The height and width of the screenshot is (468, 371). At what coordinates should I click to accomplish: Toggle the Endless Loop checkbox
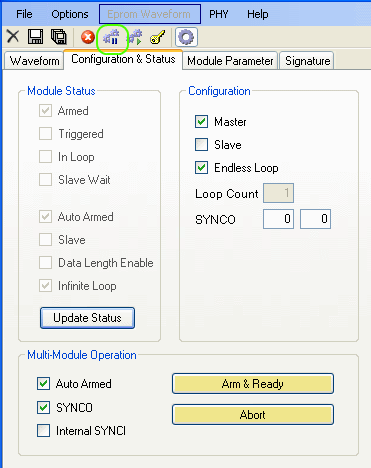(x=201, y=167)
